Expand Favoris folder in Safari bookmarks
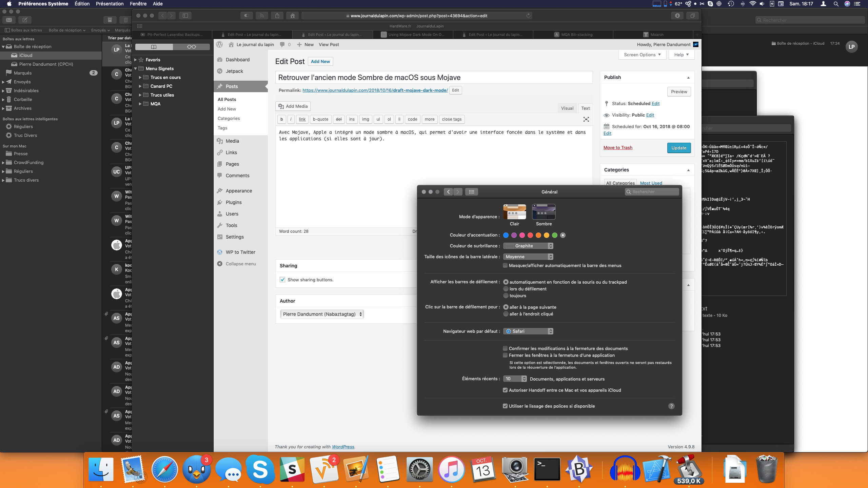Screen dimensions: 868x488 coord(136,60)
